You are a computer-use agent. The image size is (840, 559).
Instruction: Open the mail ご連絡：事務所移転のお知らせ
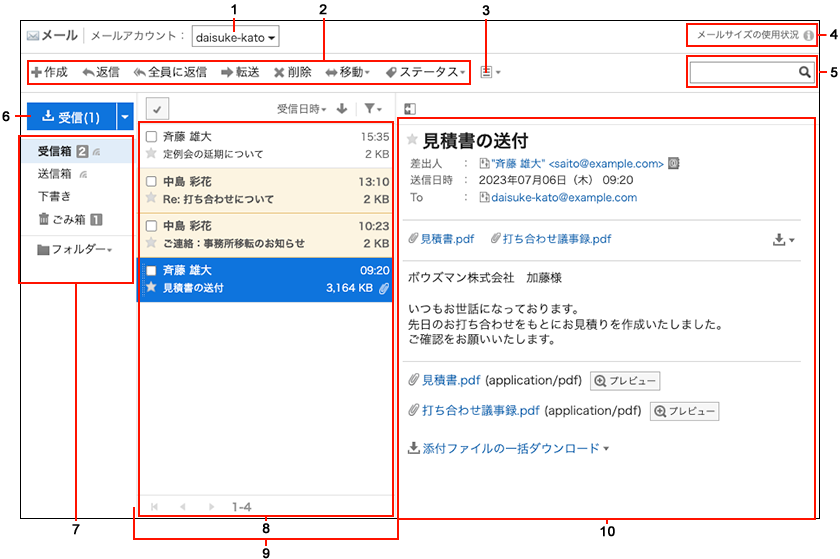pos(234,243)
